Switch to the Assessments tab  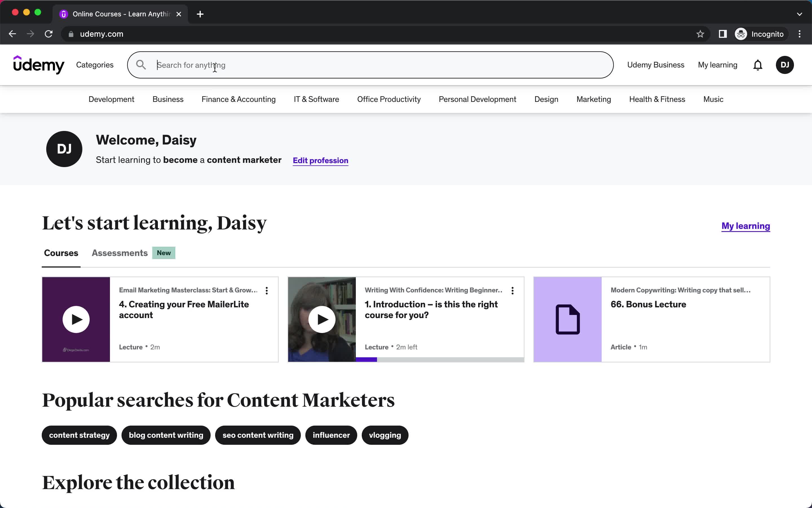pos(120,253)
